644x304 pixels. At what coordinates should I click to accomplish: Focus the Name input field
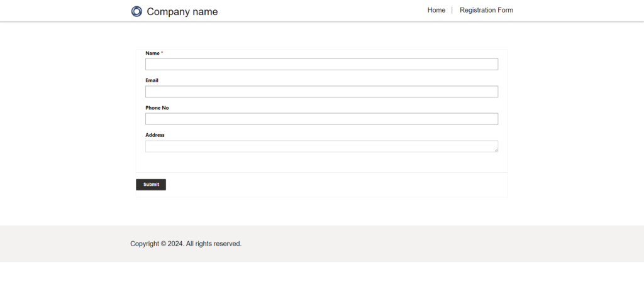click(x=321, y=64)
